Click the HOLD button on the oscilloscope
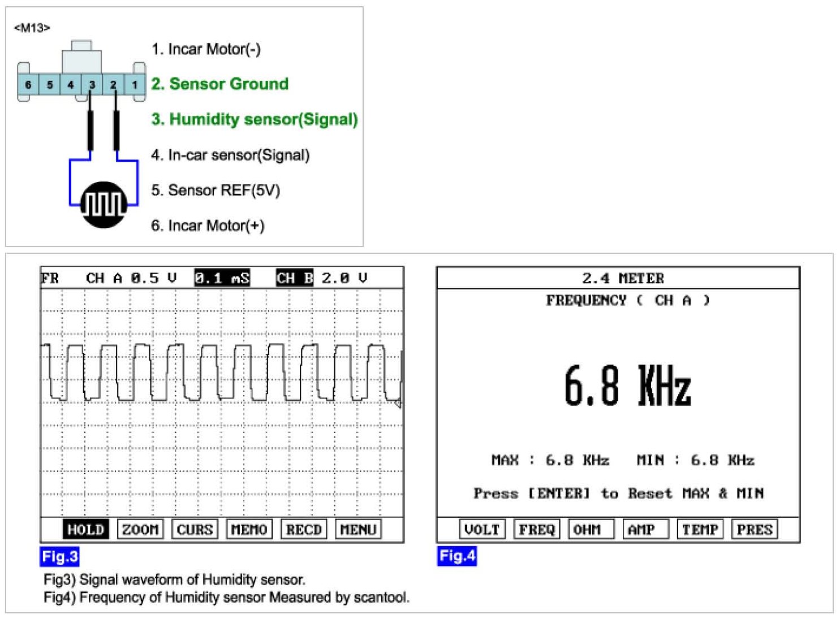 pyautogui.click(x=85, y=530)
